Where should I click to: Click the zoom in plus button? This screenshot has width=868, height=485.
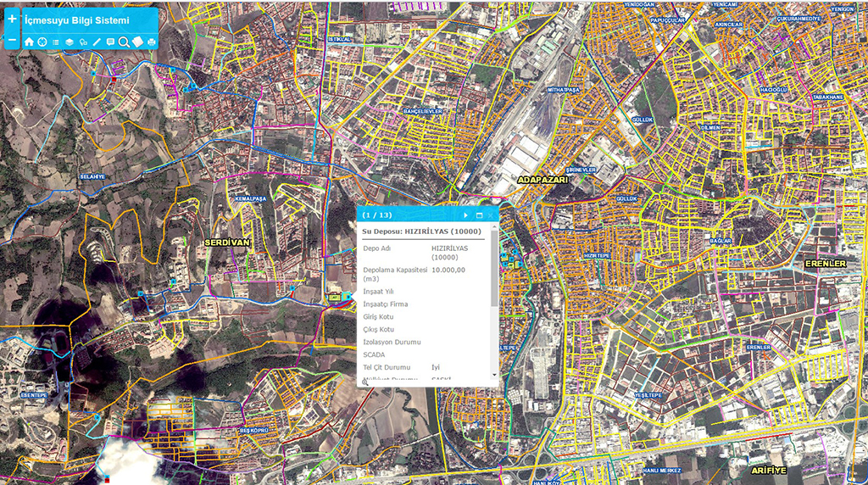coord(12,18)
